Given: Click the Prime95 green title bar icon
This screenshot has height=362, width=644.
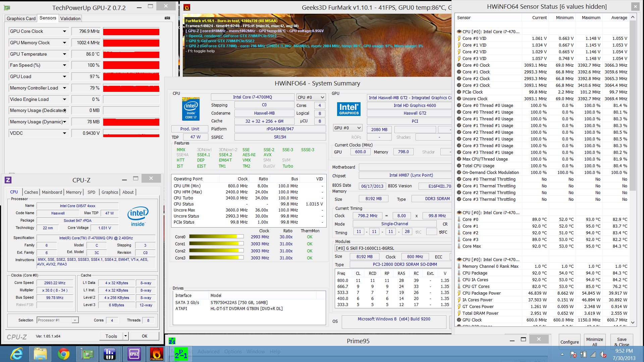Looking at the screenshot, I should point(172,341).
